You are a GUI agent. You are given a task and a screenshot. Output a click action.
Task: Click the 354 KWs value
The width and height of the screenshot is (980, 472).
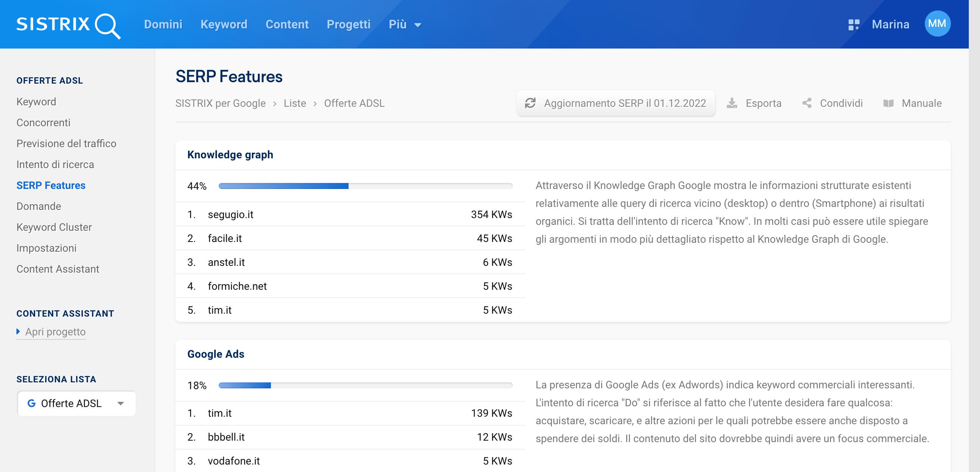click(491, 214)
